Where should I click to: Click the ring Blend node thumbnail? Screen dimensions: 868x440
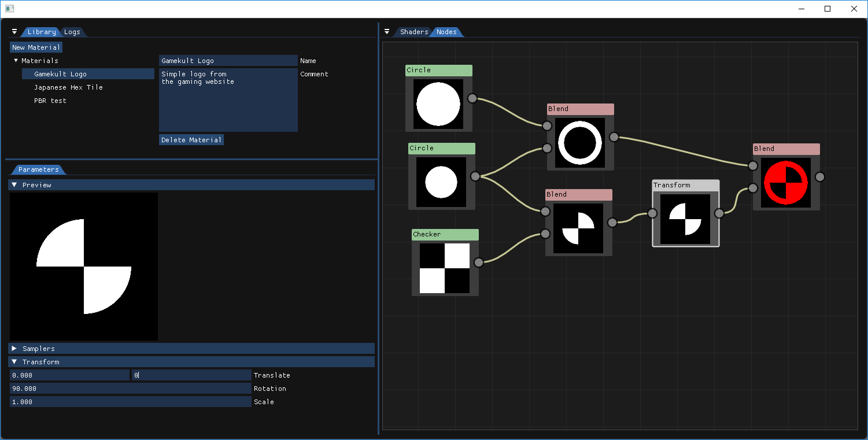coord(580,143)
